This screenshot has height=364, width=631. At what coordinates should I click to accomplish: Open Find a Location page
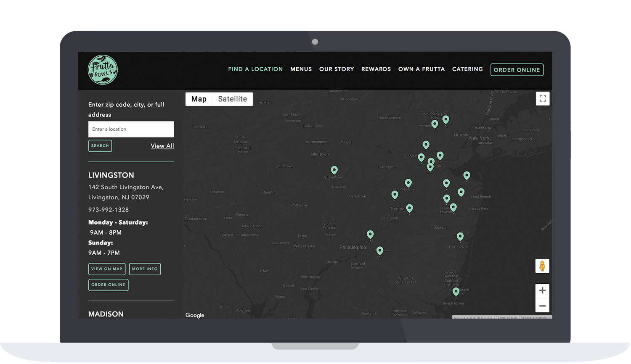[x=255, y=69]
